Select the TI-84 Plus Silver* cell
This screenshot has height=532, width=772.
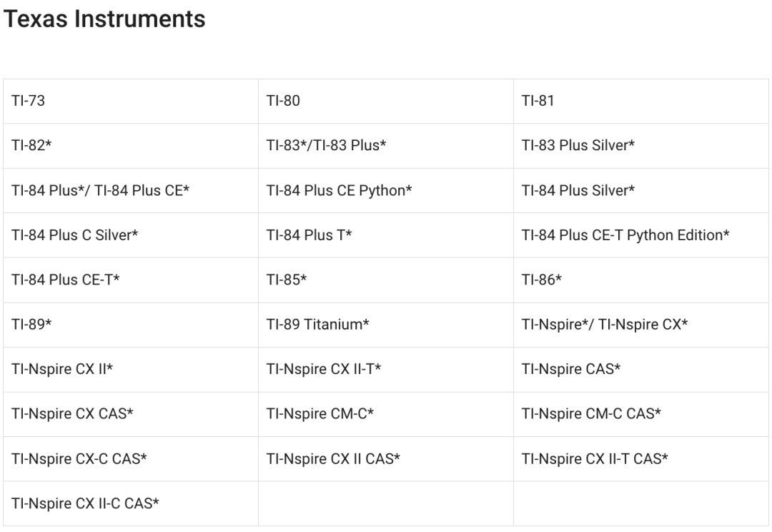pyautogui.click(x=578, y=191)
